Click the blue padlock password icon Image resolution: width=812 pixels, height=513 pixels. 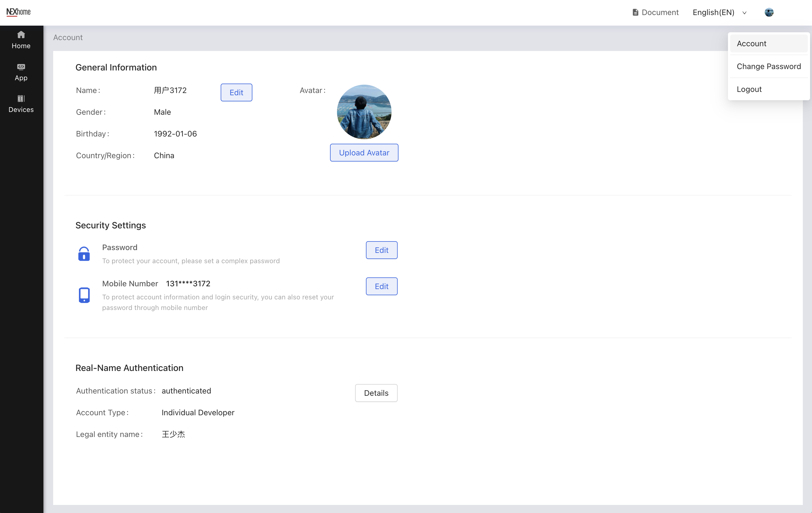[x=84, y=254]
